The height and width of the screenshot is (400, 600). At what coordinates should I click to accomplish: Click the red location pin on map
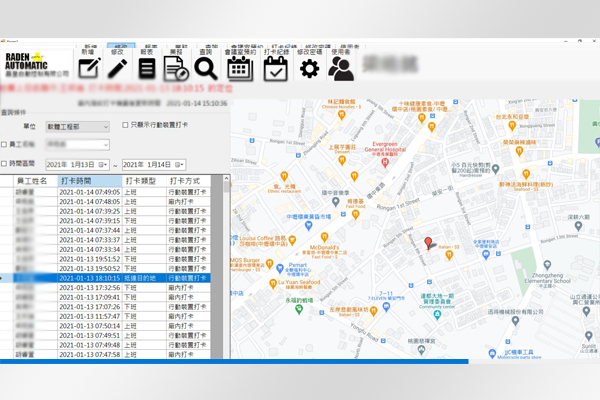point(429,243)
